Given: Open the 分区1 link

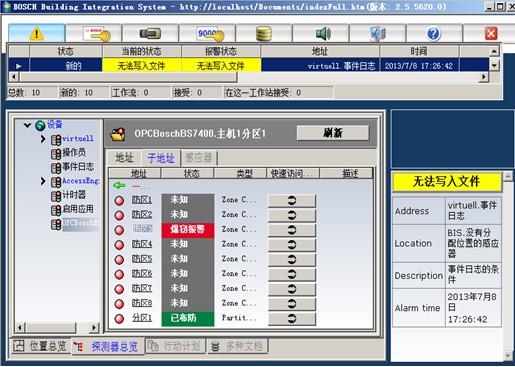Looking at the screenshot, I should click(x=142, y=318).
